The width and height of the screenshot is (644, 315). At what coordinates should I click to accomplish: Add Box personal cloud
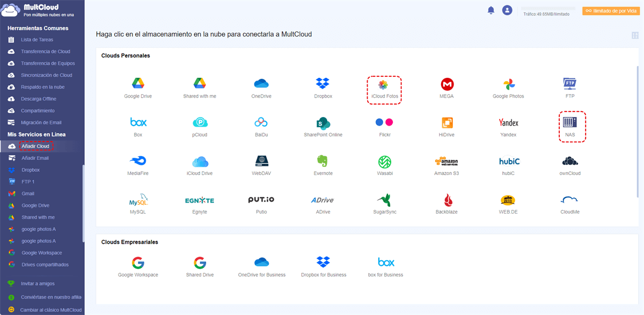(x=138, y=127)
